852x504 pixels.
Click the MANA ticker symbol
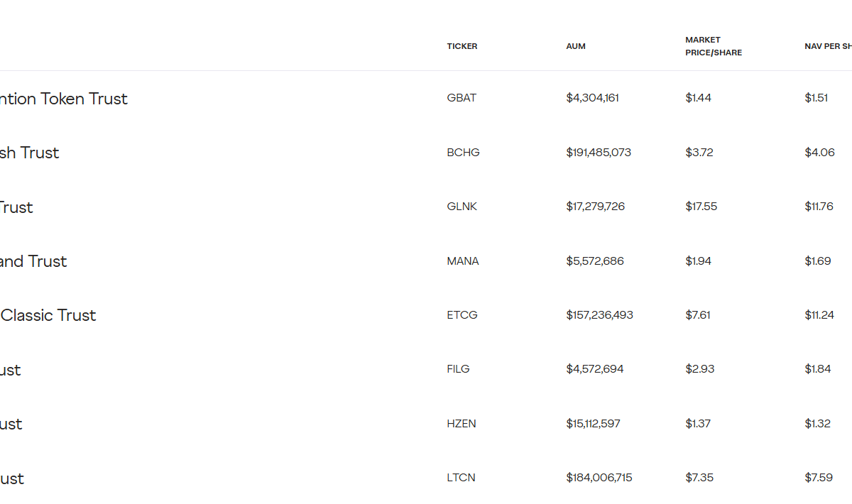click(x=462, y=261)
